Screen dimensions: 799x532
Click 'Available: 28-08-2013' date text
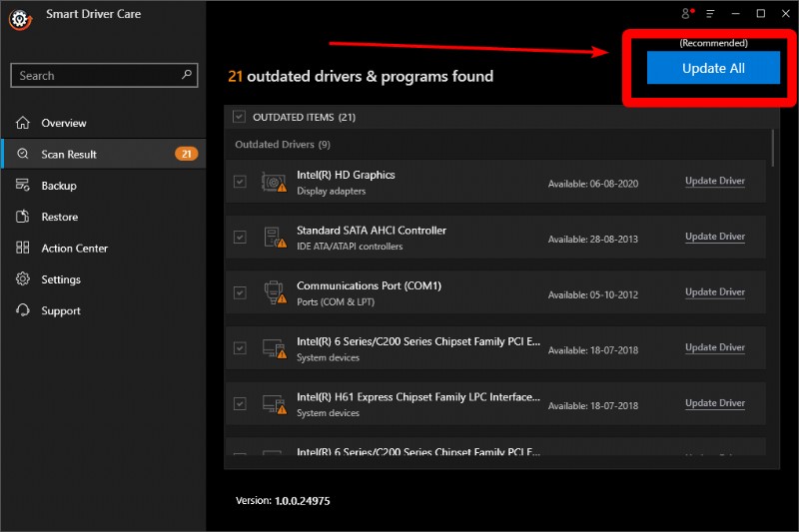tap(593, 240)
